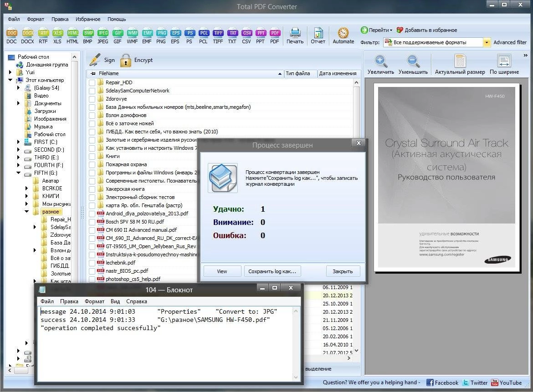Convert to HTML format icon
The width and height of the screenshot is (533, 392).
click(x=72, y=36)
